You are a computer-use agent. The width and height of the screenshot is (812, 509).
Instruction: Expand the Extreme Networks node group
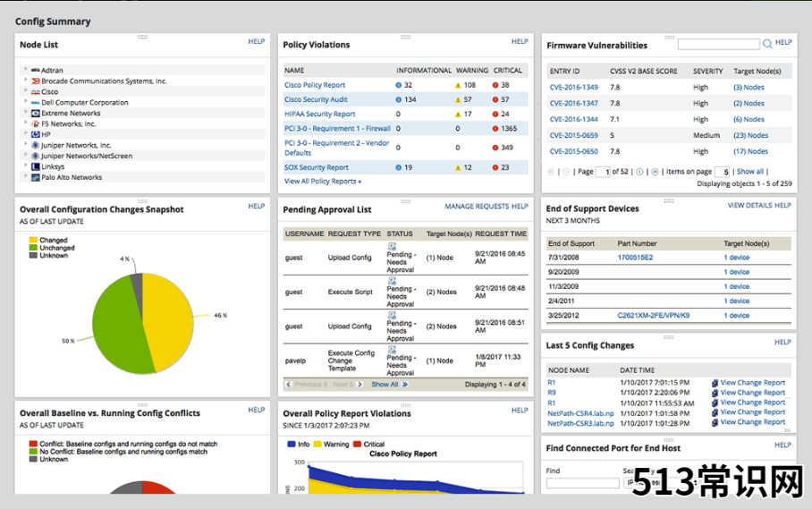click(x=25, y=112)
